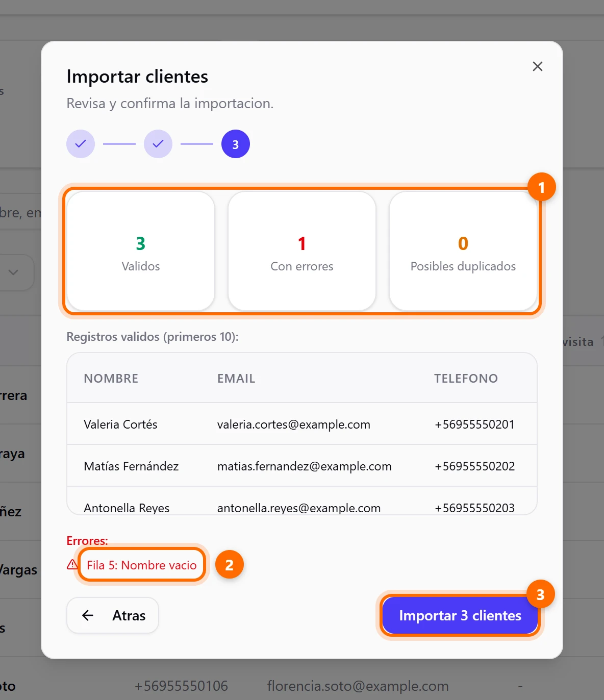Click the first completed step checkmark

click(81, 144)
